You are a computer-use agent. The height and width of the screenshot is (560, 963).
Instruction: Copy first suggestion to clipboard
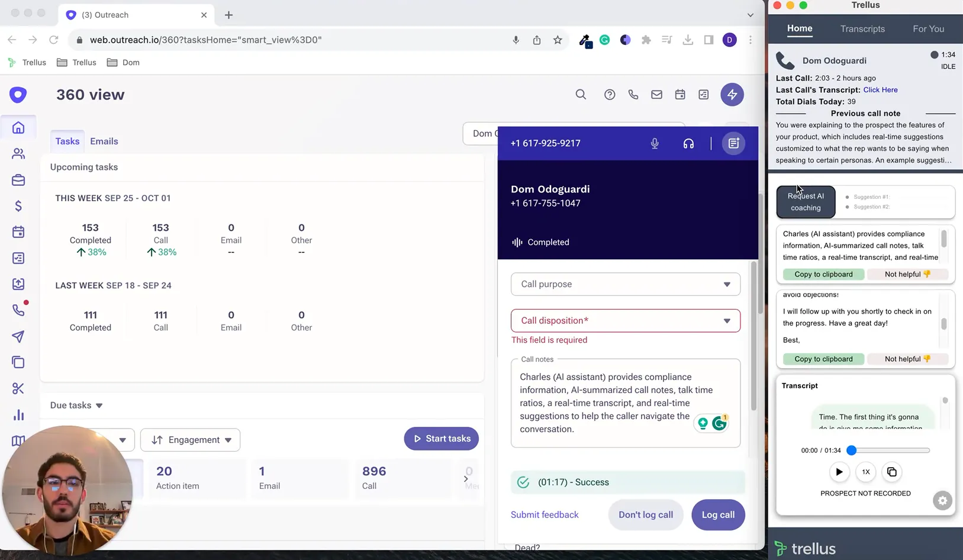tap(823, 274)
